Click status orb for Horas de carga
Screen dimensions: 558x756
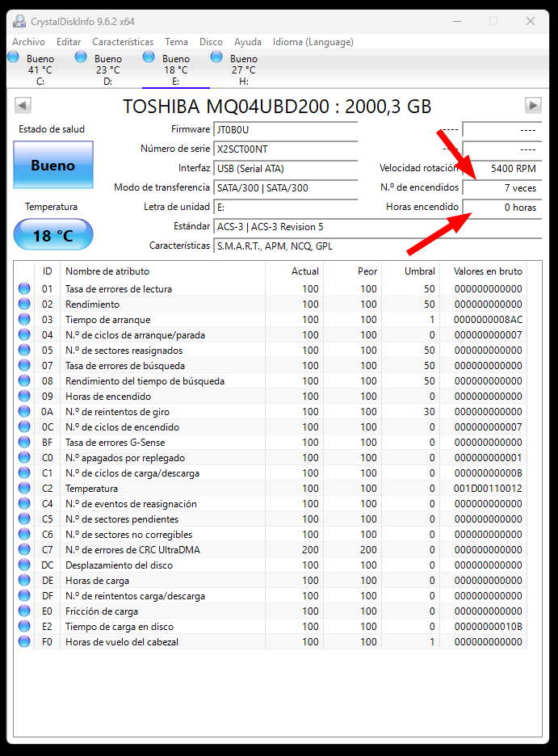pos(24,581)
